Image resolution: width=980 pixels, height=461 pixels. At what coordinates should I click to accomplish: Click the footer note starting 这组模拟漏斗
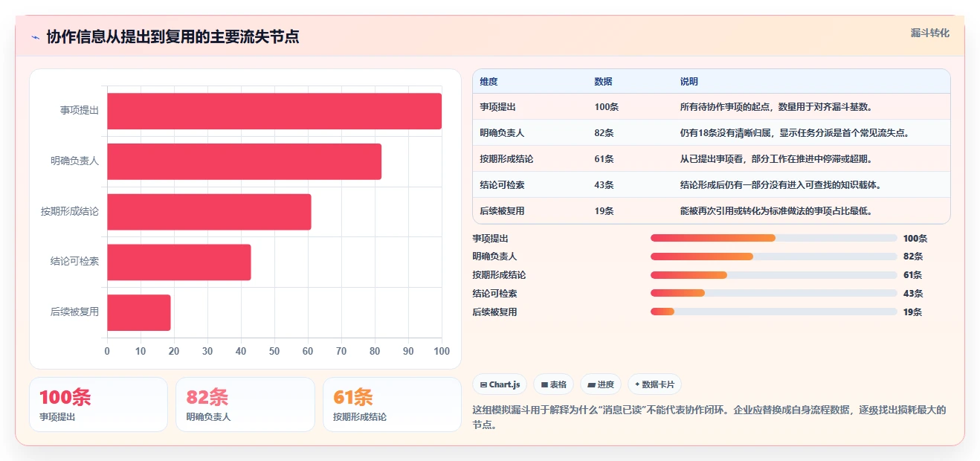(x=710, y=418)
